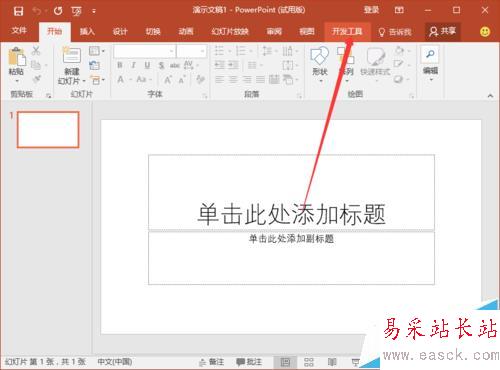500x370 pixels.
Task: Click the Cut scissors icon
Action: [x=36, y=51]
